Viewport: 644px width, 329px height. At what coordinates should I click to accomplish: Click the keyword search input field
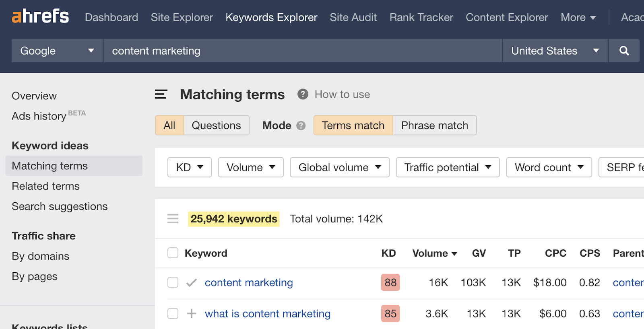click(x=303, y=51)
